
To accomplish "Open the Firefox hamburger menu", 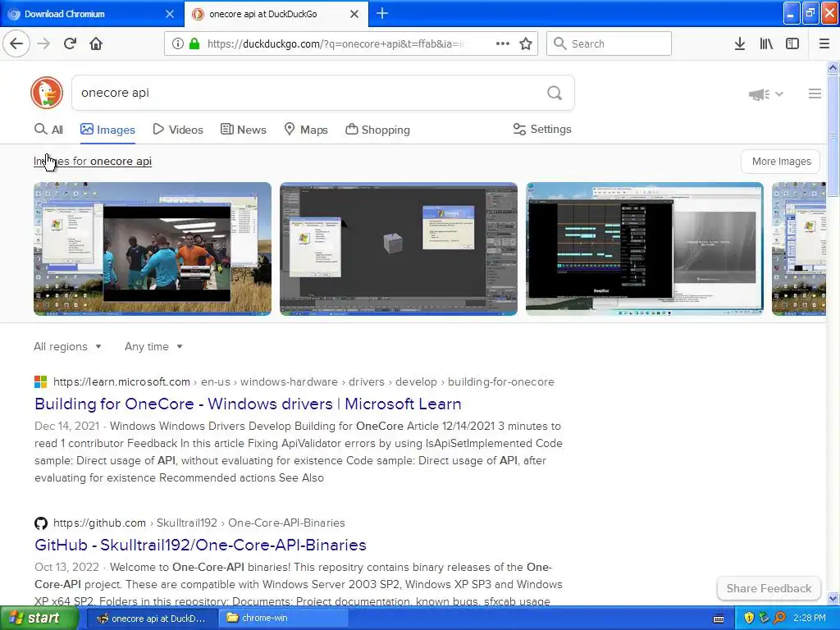I will (x=824, y=44).
